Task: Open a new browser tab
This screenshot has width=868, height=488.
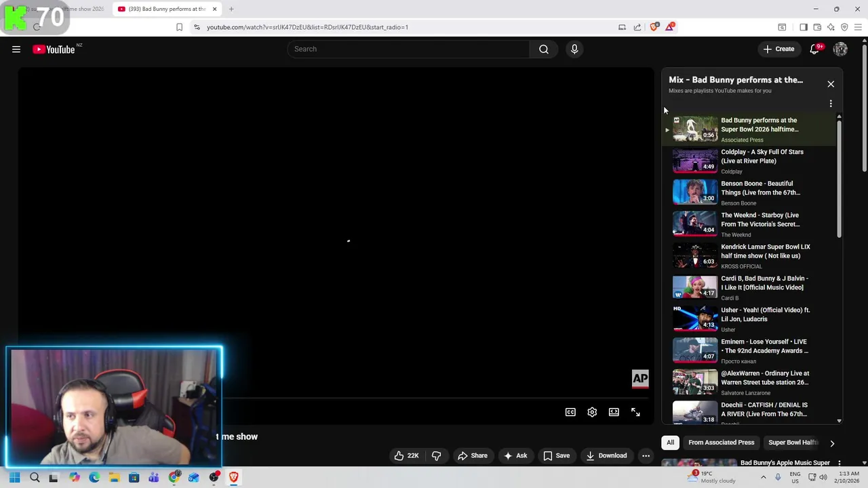Action: (231, 9)
